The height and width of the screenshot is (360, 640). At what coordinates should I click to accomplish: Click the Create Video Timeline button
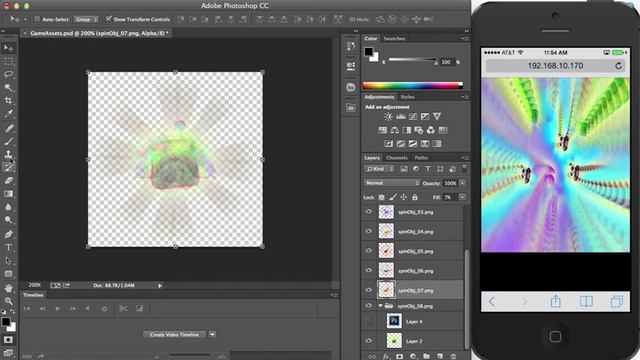click(175, 335)
